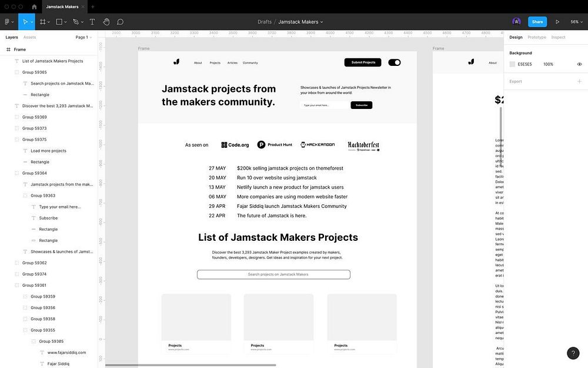Click the Submit Projects button on the canvas
588x368 pixels.
tap(363, 62)
